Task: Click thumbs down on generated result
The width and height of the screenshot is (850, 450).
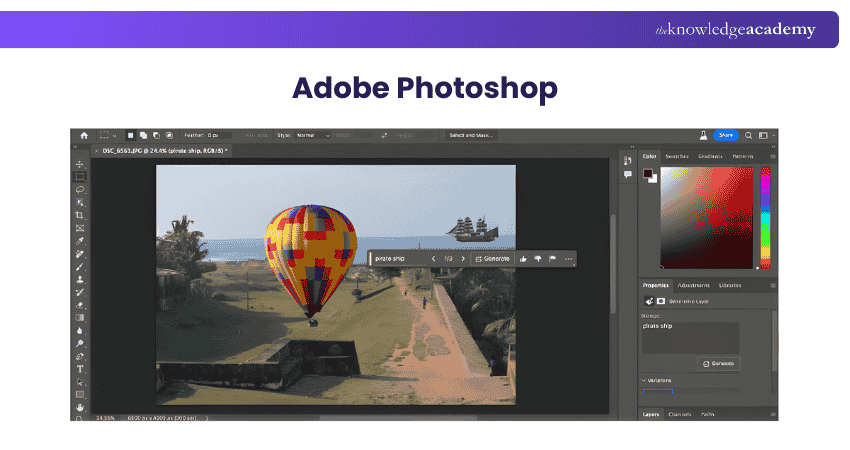Action: tap(538, 259)
